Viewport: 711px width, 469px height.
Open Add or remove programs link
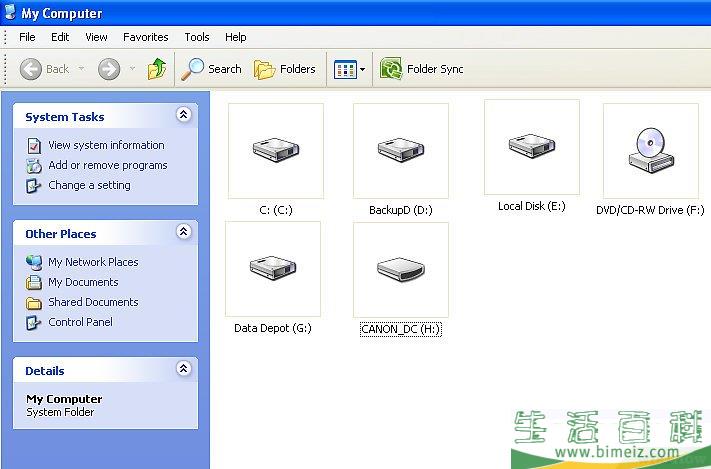click(x=107, y=165)
